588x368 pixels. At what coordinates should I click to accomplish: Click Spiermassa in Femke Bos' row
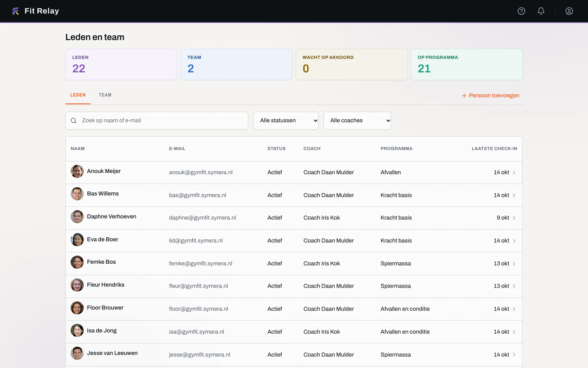(x=396, y=264)
